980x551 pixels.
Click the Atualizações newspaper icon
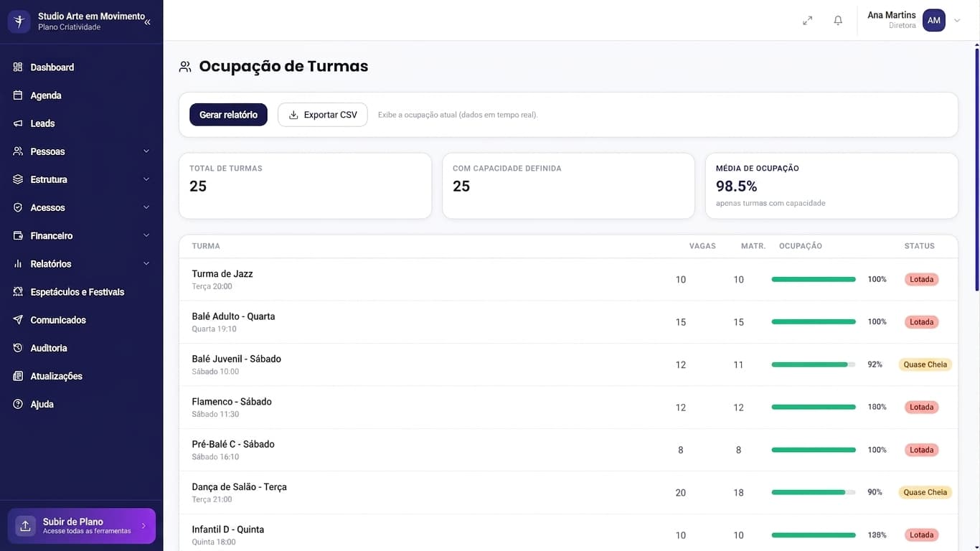(x=18, y=376)
